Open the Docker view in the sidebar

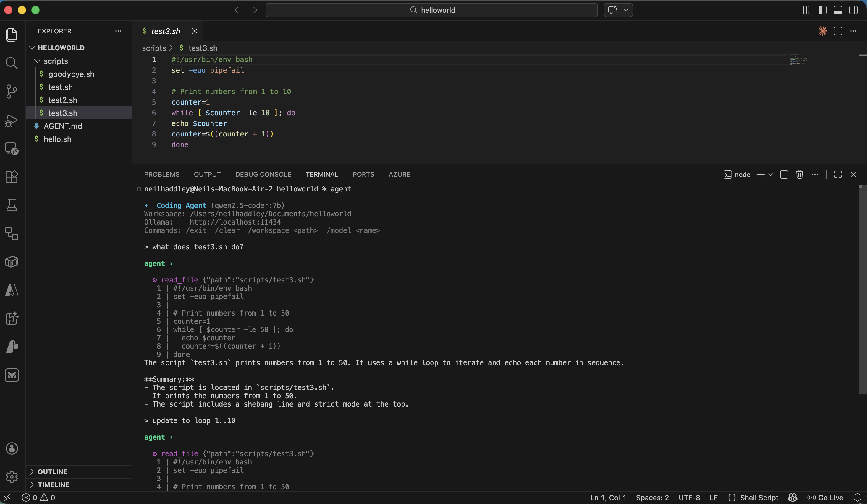pyautogui.click(x=12, y=262)
